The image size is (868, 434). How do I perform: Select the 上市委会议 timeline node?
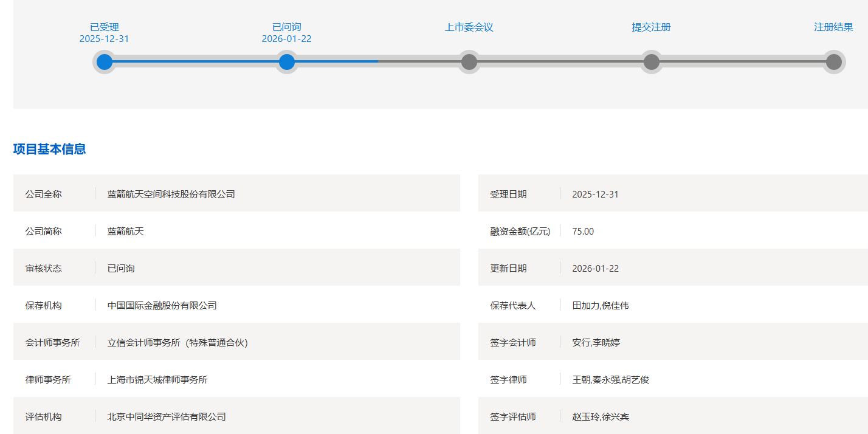pos(469,61)
